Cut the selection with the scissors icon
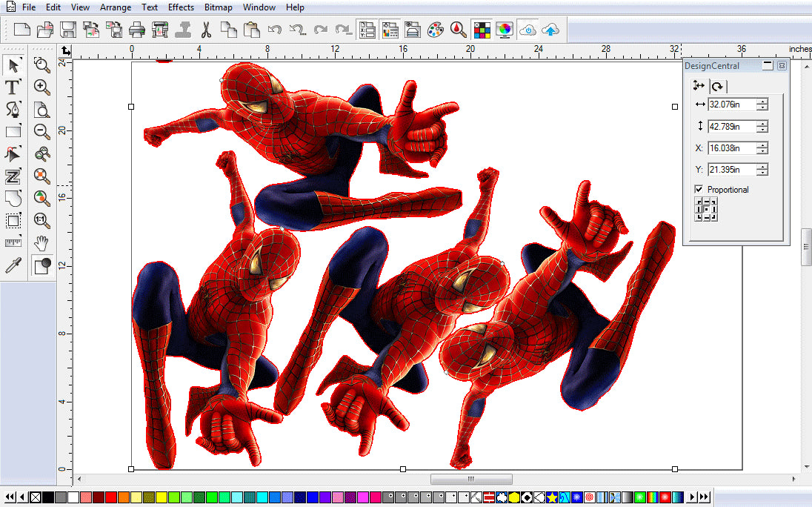 (x=206, y=30)
